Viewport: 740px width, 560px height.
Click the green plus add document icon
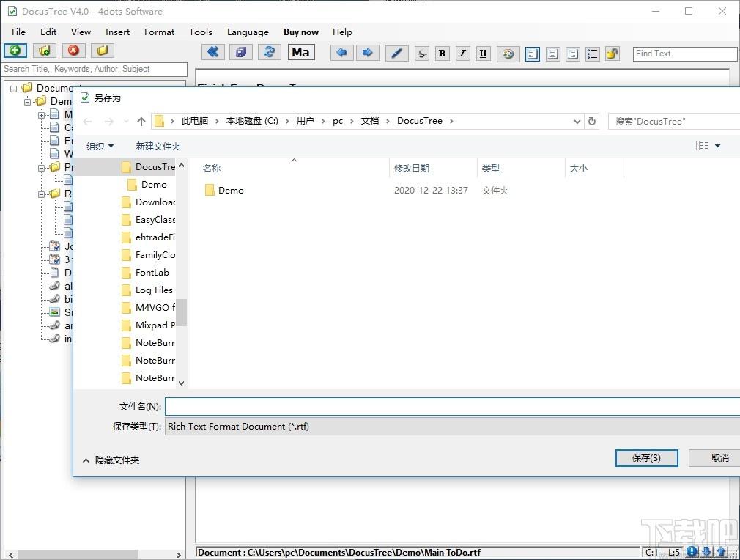[x=15, y=51]
